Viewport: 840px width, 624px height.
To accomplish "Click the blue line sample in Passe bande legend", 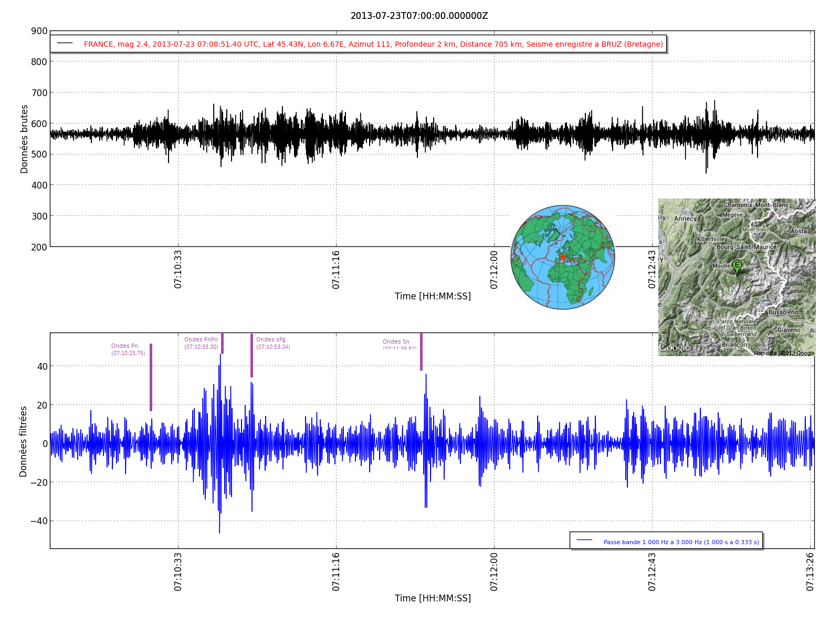I will point(584,540).
